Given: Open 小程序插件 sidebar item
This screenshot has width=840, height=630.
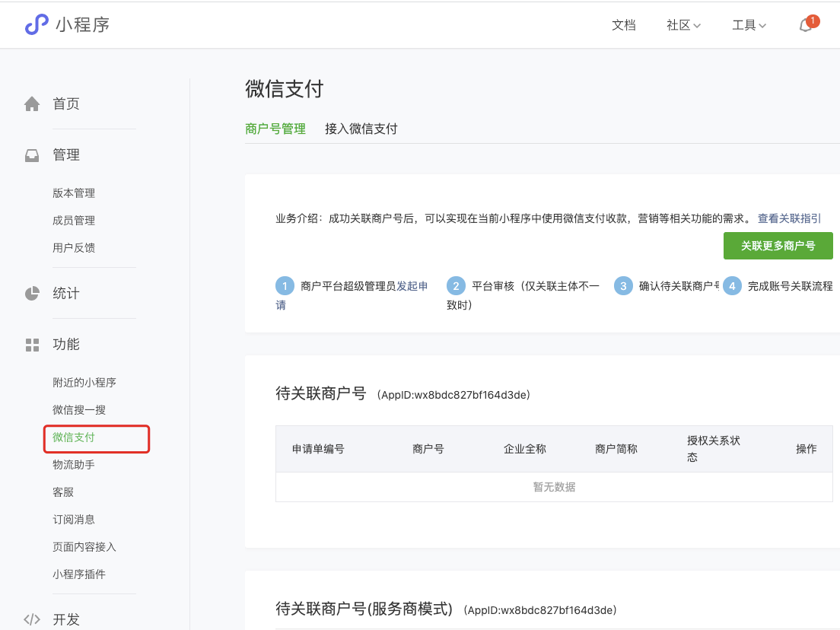Looking at the screenshot, I should coord(78,574).
